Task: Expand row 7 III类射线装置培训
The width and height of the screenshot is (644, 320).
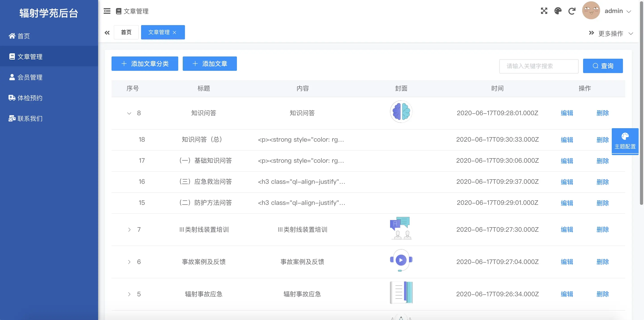Action: click(129, 230)
